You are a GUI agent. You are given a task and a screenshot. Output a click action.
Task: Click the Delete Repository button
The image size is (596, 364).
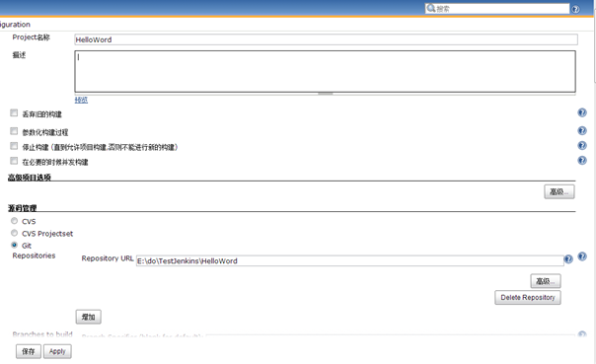tap(528, 298)
